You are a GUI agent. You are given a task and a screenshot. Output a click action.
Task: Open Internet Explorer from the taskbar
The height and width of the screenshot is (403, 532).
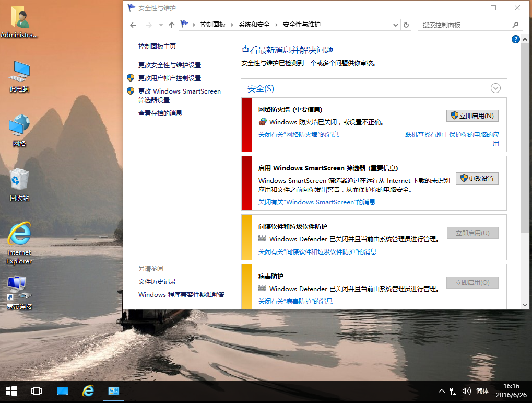(88, 391)
